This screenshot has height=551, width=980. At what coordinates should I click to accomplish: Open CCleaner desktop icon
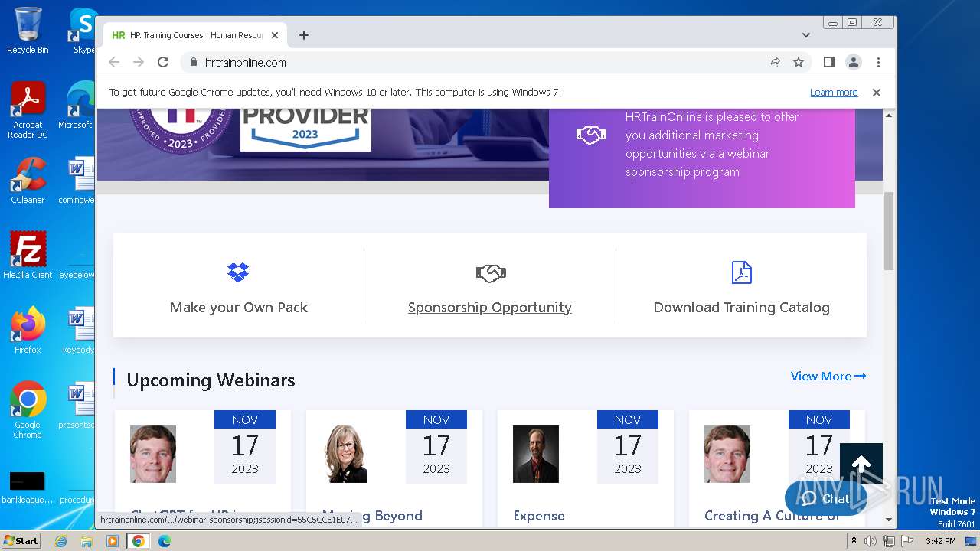tap(28, 181)
